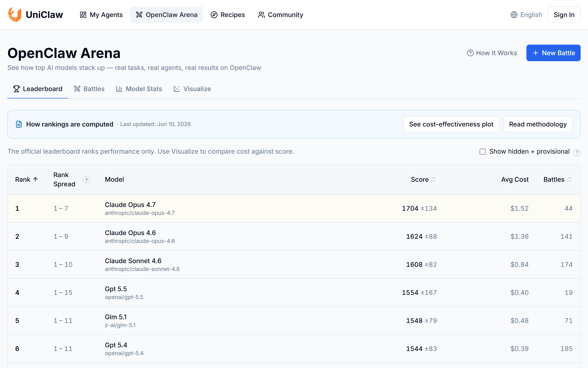Click the bar chart icon on Model Stats
588x368 pixels.
click(119, 89)
